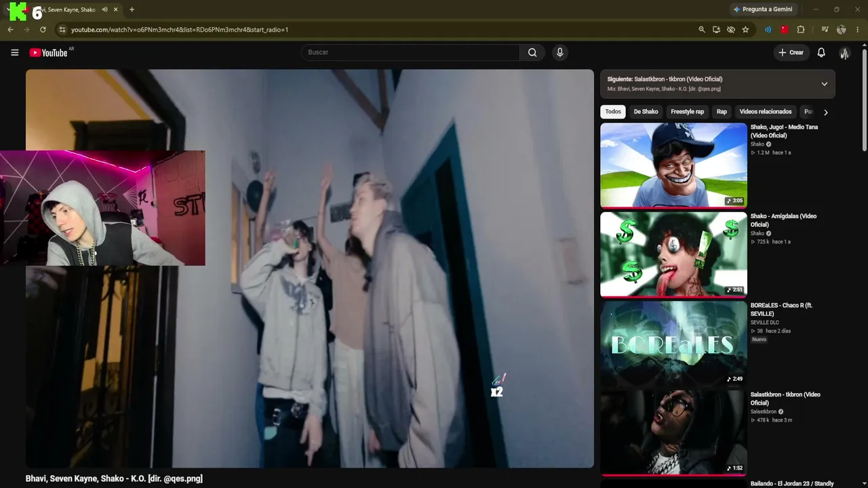Visit Shako channel under Medio Tana
Image resolution: width=868 pixels, height=488 pixels.
pos(757,144)
